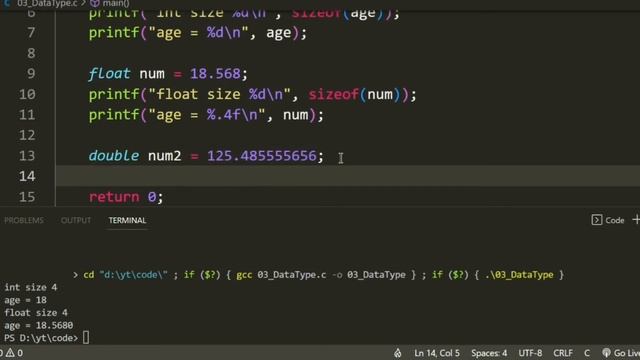640x360 pixels.
Task: Click terminal output "int size 4"
Action: click(31, 287)
